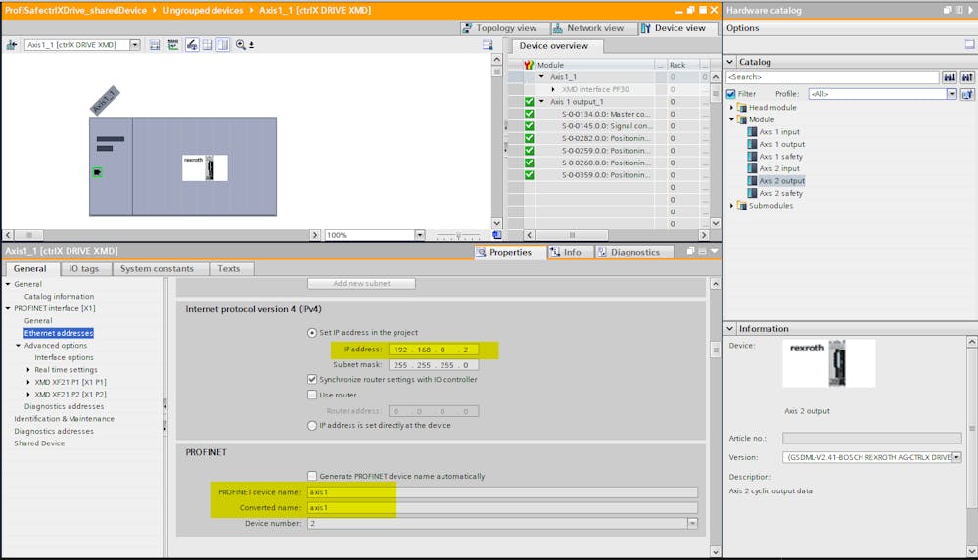Click the Head module folder icon

point(742,108)
